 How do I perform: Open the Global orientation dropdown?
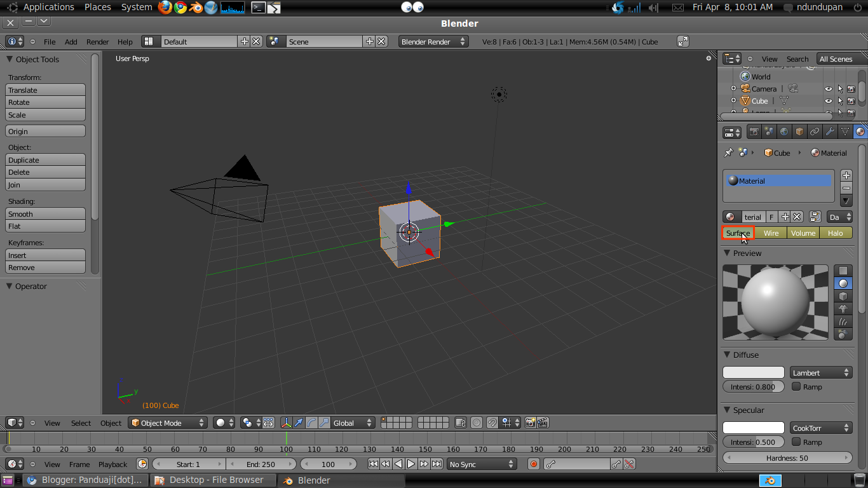[x=353, y=423]
